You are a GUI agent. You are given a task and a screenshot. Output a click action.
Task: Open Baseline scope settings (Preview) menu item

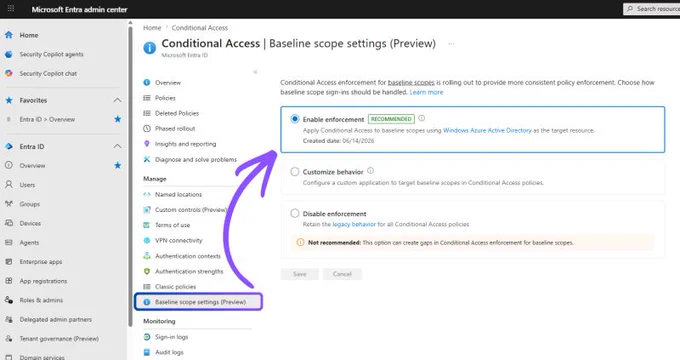[x=199, y=302]
